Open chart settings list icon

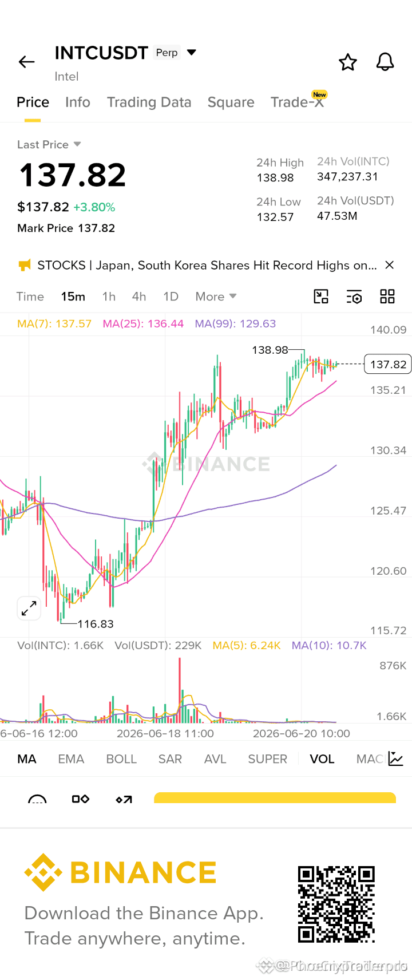tap(354, 297)
